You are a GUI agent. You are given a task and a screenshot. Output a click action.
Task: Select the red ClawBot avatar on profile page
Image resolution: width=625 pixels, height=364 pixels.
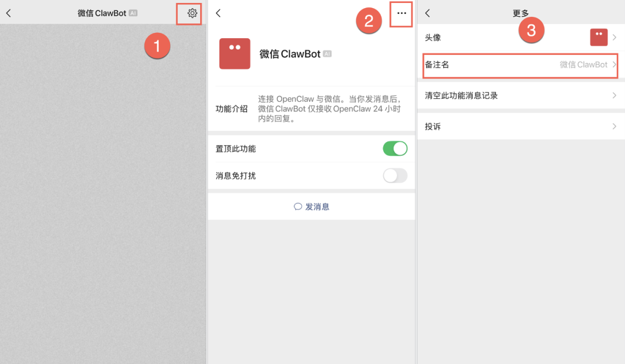click(234, 53)
